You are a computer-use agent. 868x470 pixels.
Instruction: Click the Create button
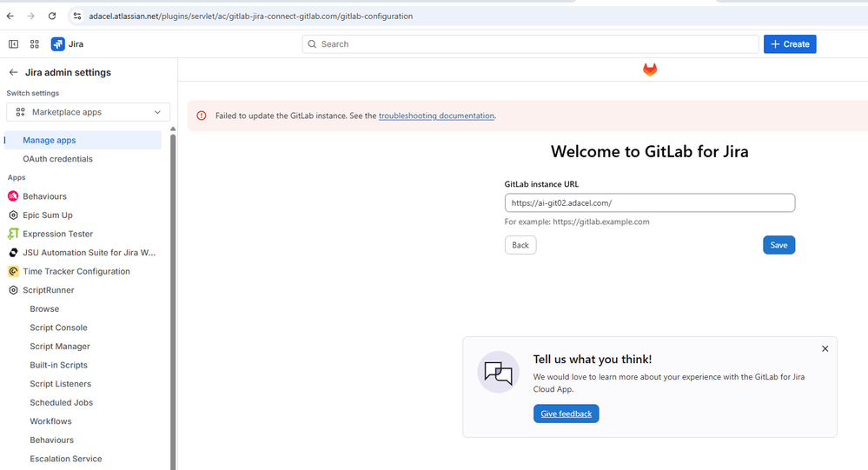[x=790, y=44]
